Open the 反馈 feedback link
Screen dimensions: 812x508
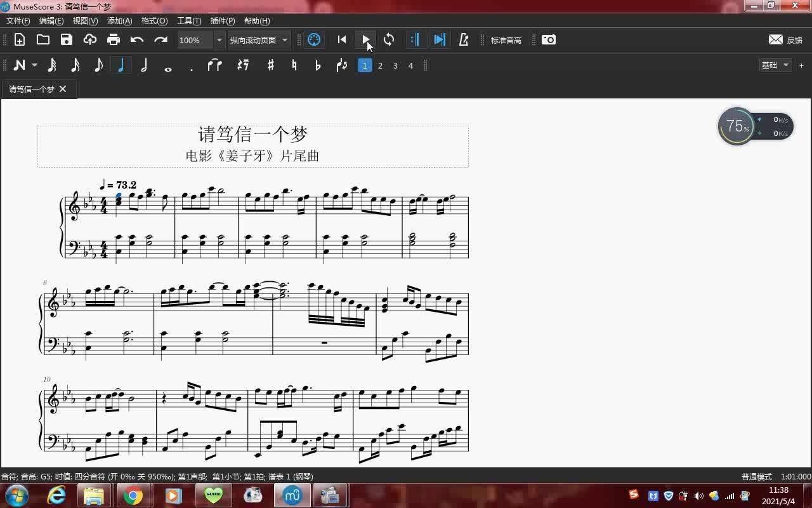pos(785,40)
